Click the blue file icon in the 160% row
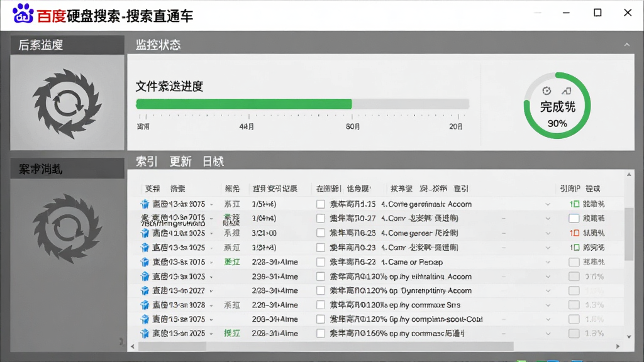 click(x=145, y=333)
